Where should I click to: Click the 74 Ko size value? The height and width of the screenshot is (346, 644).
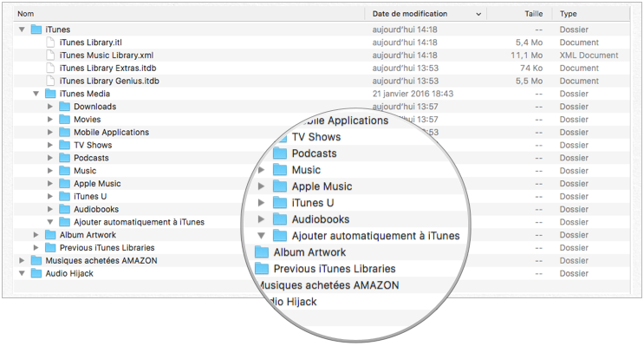click(531, 68)
